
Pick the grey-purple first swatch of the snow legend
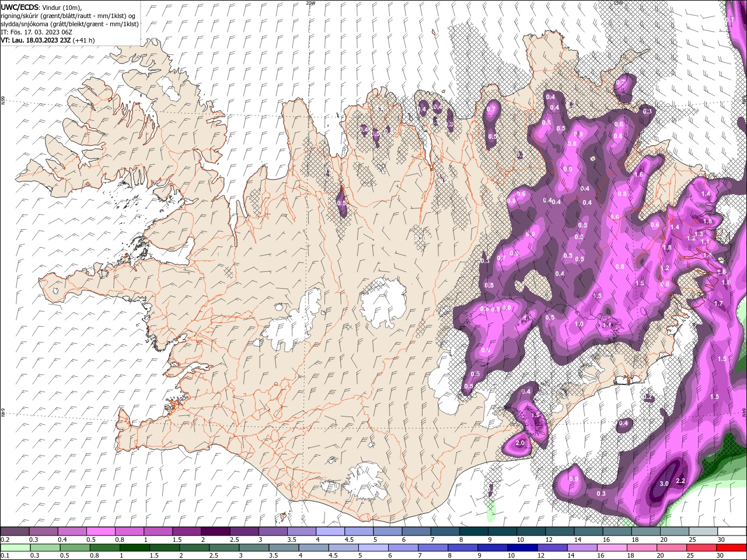point(15,531)
